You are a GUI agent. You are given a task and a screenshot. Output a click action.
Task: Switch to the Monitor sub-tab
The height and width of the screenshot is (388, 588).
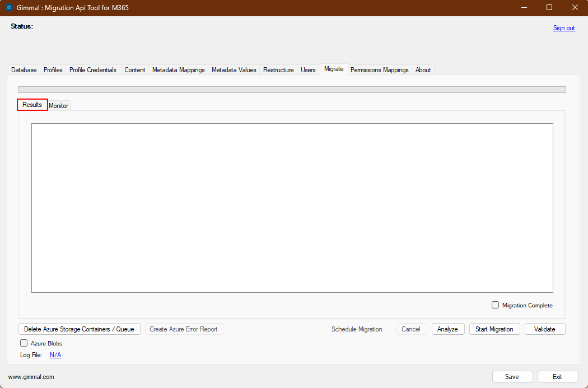coord(58,105)
